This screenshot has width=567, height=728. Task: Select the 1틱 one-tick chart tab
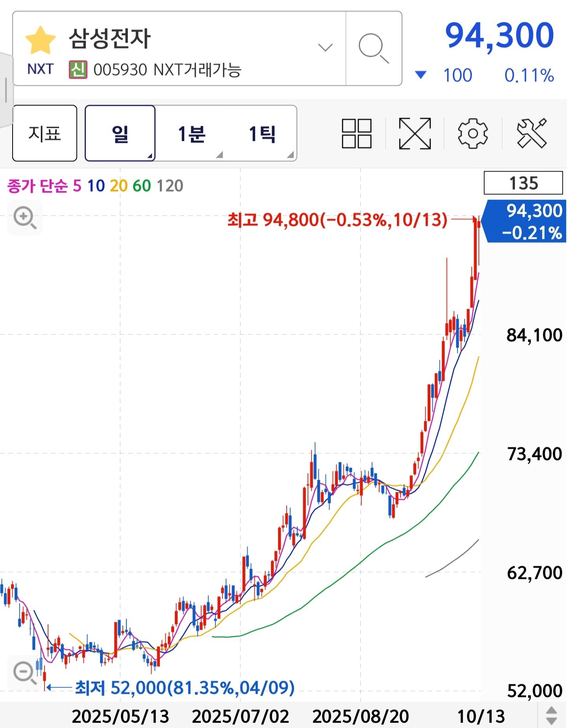click(x=262, y=133)
